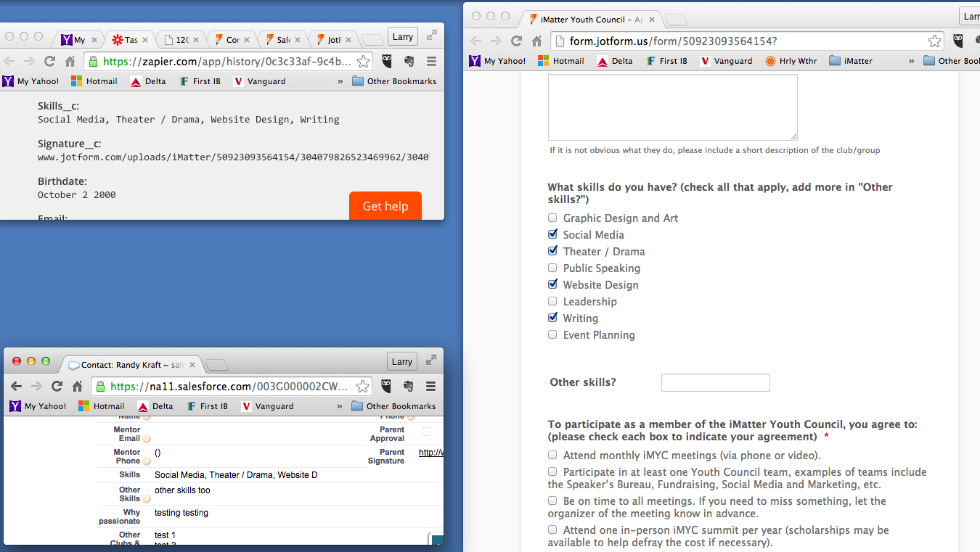
Task: Bookmark the JotForm page via the star icon
Action: tap(935, 42)
